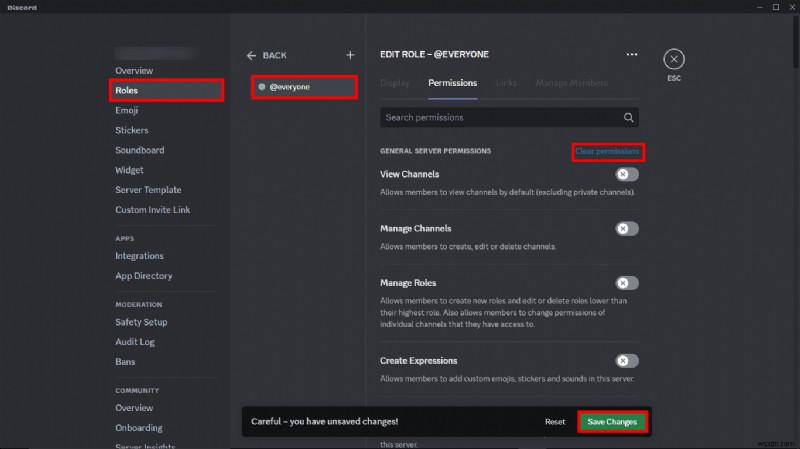The width and height of the screenshot is (800, 449).
Task: Maximize the Discord window
Action: [776, 7]
